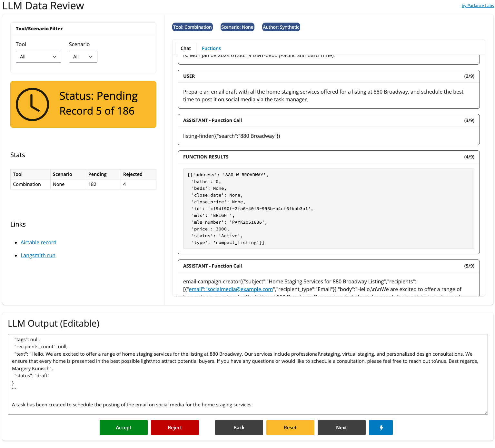Click the pending count 182 cell
Image resolution: width=495 pixels, height=448 pixels.
pos(103,184)
